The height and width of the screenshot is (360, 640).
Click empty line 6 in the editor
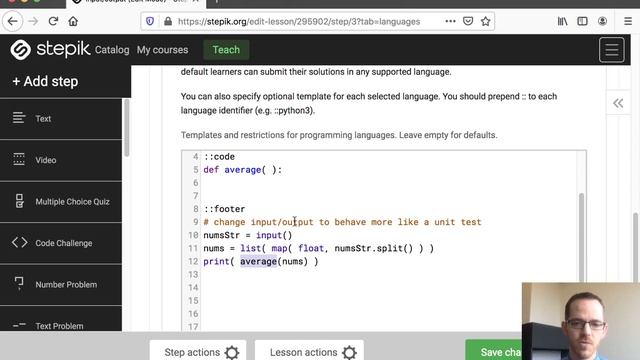pos(390,183)
